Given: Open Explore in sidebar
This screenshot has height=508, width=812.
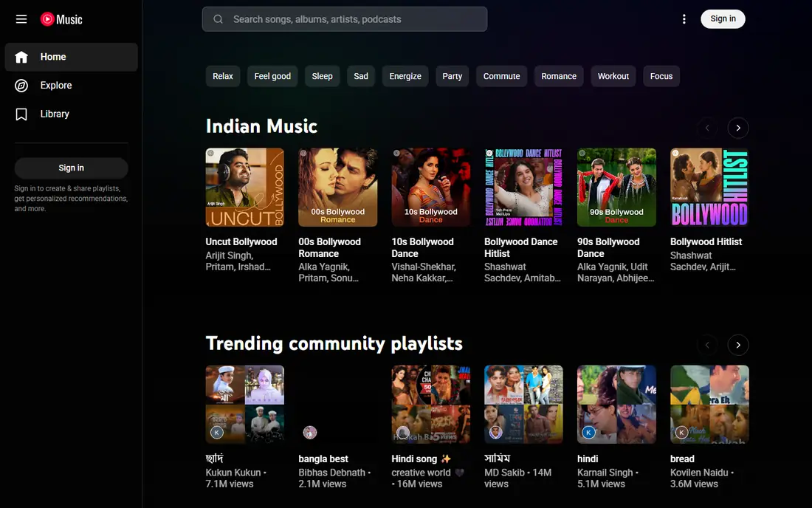Looking at the screenshot, I should click(72, 86).
